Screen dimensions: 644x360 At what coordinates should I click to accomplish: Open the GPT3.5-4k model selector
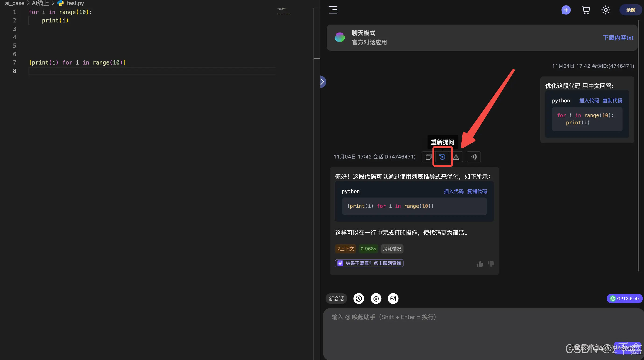(624, 299)
